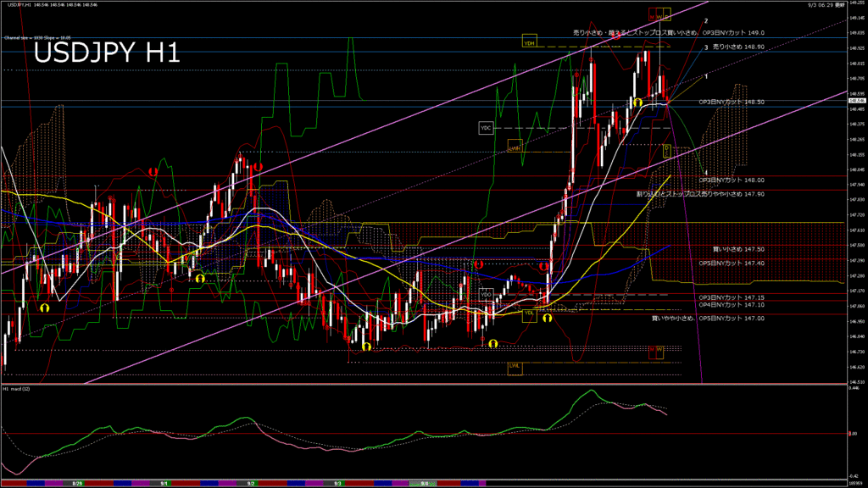Viewport: 868px width, 488px height.
Task: Click the OP5日NYカット 147.40 label
Action: [732, 263]
